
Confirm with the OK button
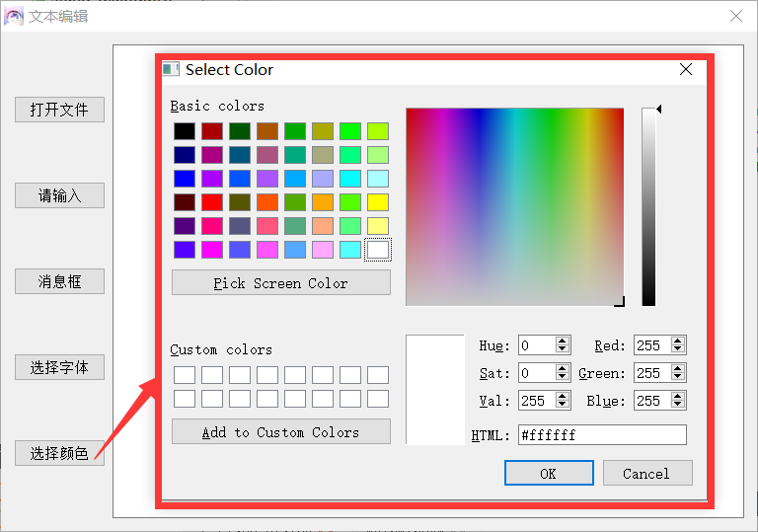click(x=549, y=473)
